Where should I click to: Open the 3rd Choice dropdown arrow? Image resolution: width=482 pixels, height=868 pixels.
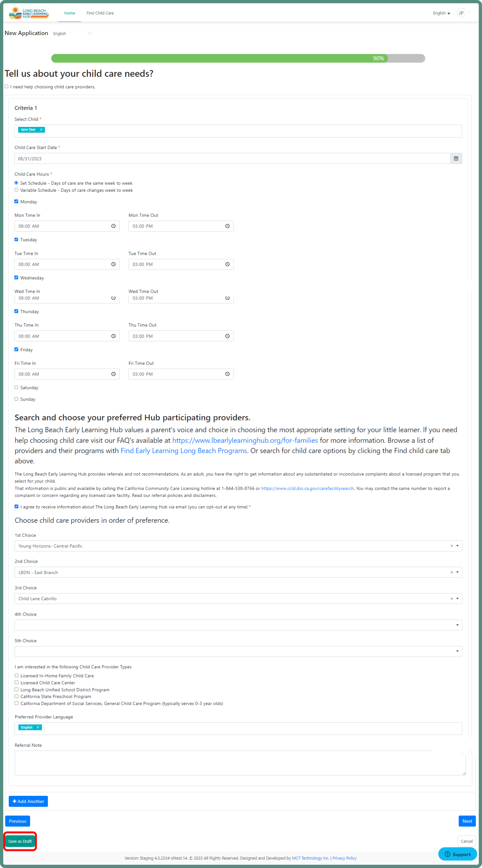pyautogui.click(x=457, y=599)
